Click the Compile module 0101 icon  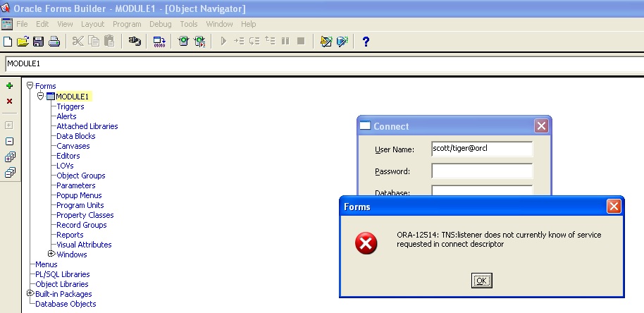click(x=159, y=42)
